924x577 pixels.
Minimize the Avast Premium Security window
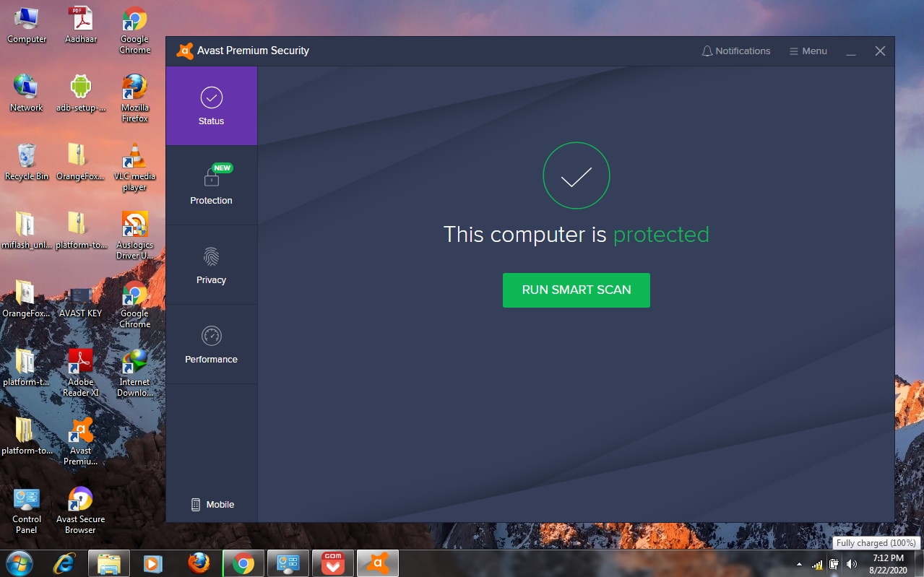pos(851,51)
